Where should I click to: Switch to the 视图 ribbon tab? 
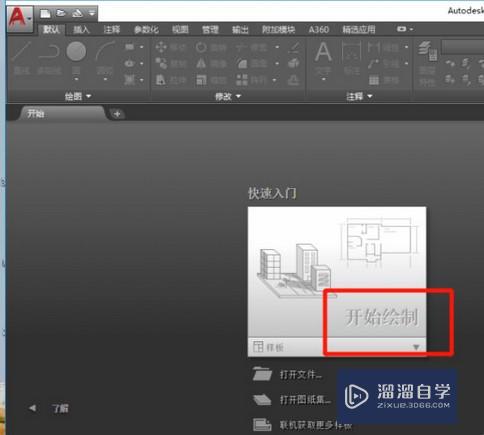[180, 30]
